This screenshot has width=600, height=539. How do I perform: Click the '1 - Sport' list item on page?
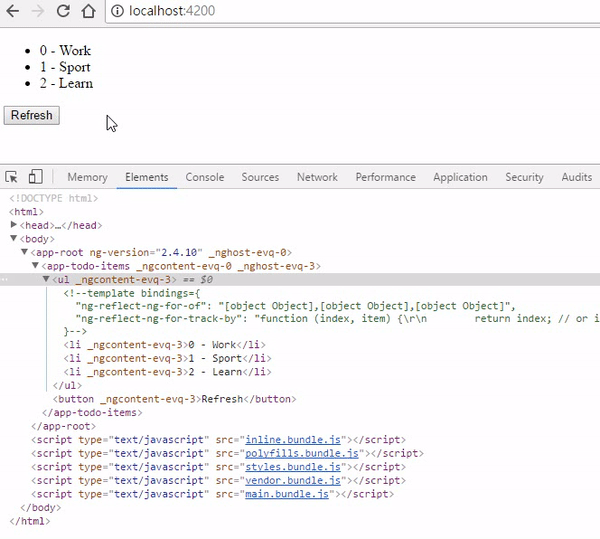(x=65, y=67)
